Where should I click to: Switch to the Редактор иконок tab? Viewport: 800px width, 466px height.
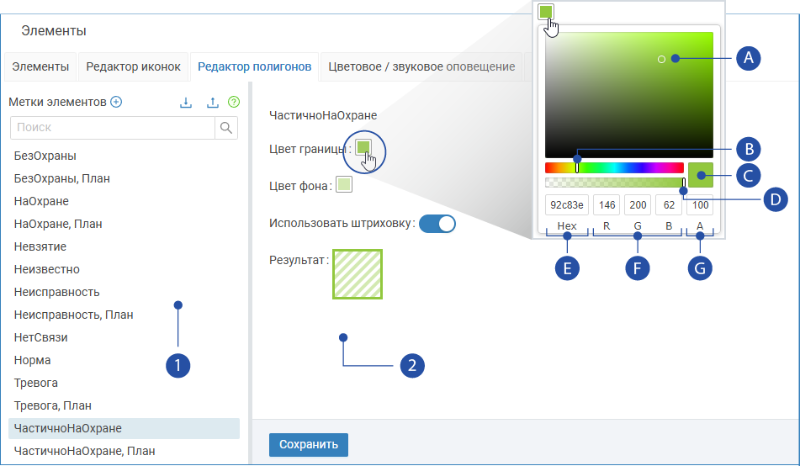tap(133, 67)
